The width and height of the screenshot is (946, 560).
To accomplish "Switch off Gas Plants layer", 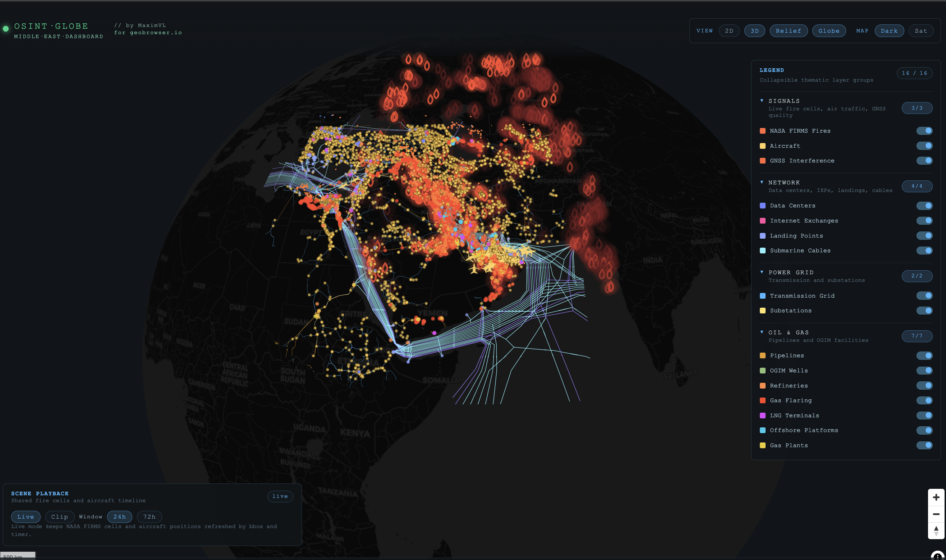I will point(924,445).
